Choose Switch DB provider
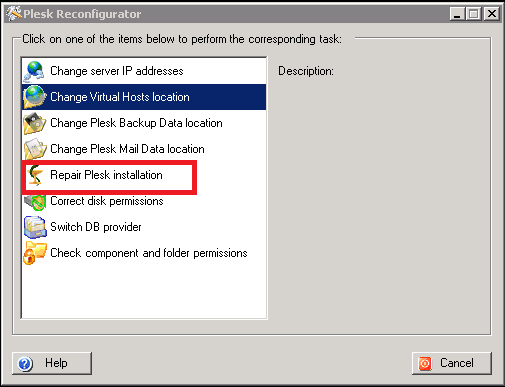The image size is (505, 387). [x=144, y=227]
